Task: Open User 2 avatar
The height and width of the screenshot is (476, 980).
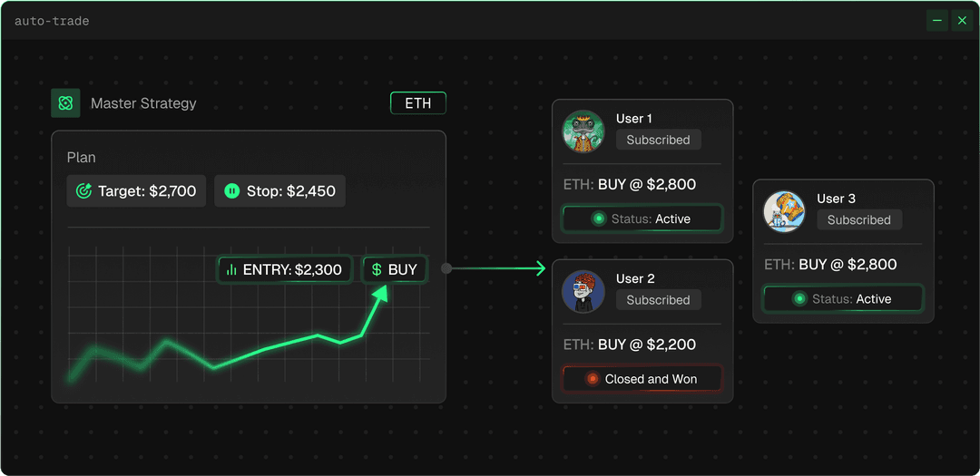Action: click(583, 291)
